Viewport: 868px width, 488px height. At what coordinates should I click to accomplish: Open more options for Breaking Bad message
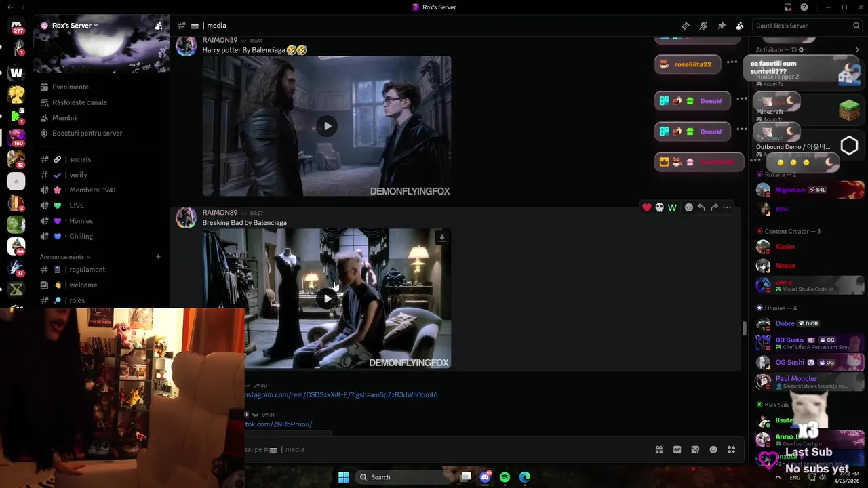727,207
